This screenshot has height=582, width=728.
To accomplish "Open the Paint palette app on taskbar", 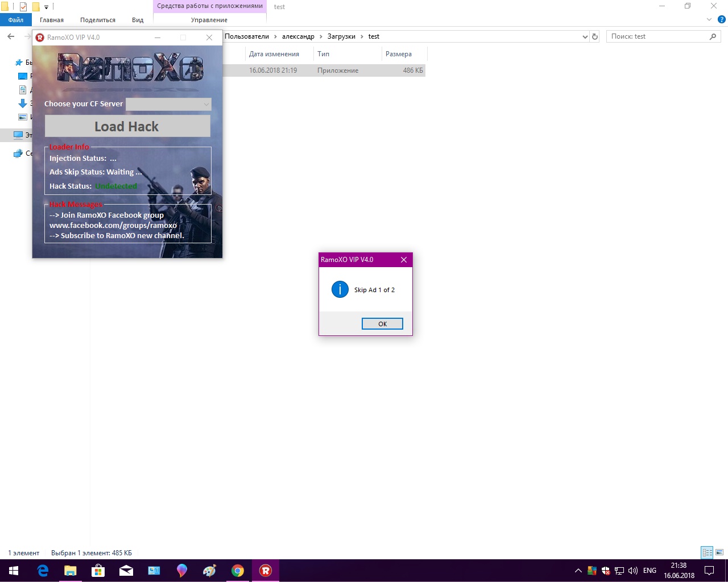I will pos(210,571).
